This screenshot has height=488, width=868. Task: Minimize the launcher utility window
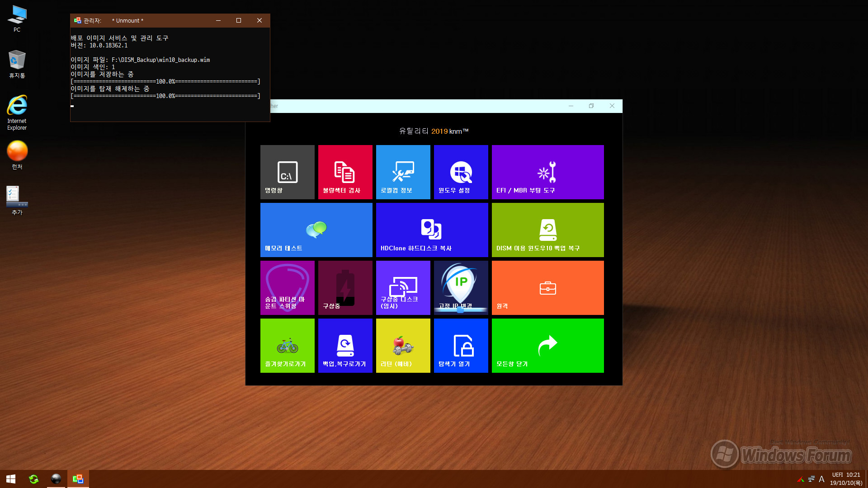click(x=571, y=106)
